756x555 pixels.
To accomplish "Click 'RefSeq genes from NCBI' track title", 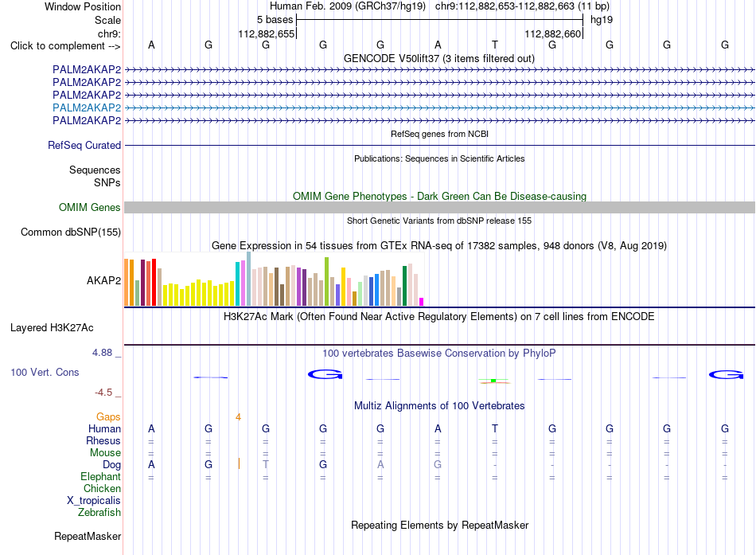I will pyautogui.click(x=439, y=134).
